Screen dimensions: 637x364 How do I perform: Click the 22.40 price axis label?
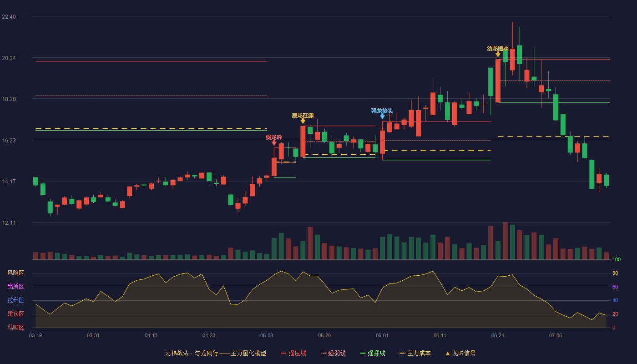coord(9,17)
